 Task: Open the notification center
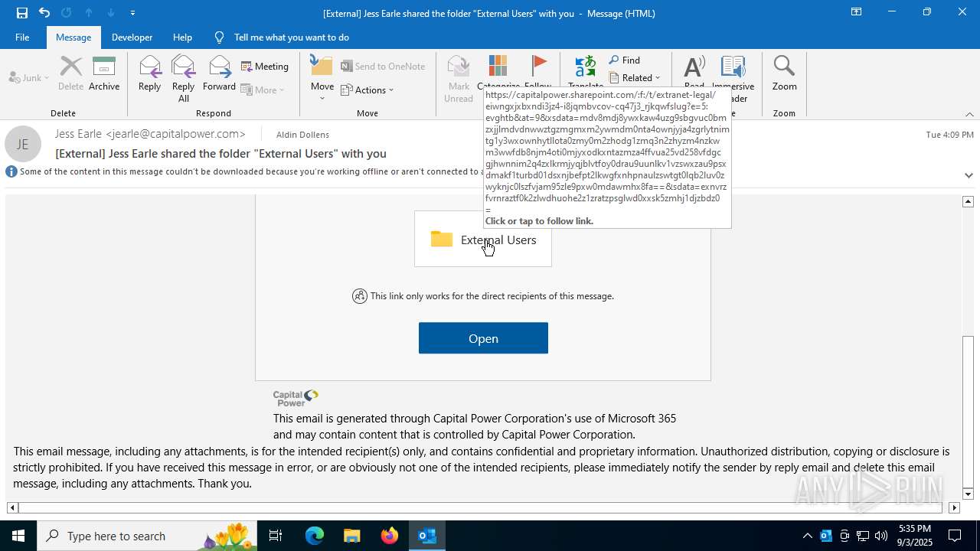click(x=955, y=536)
